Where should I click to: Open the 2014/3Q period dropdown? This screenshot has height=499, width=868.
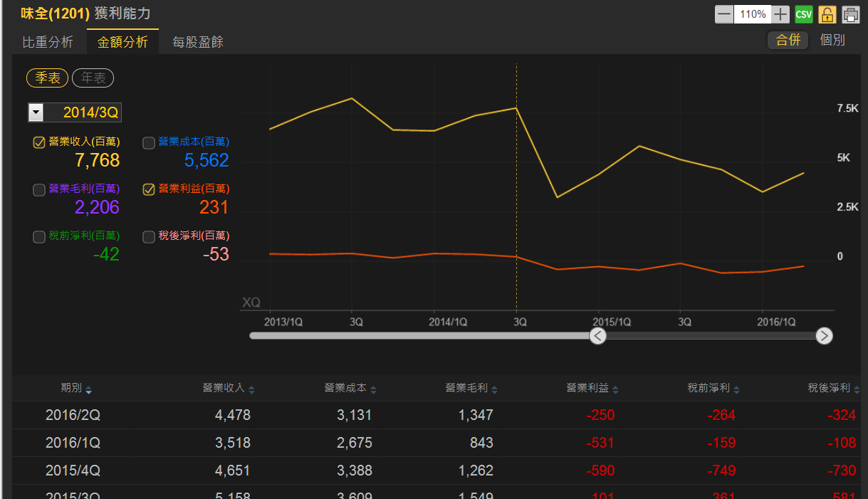click(36, 112)
